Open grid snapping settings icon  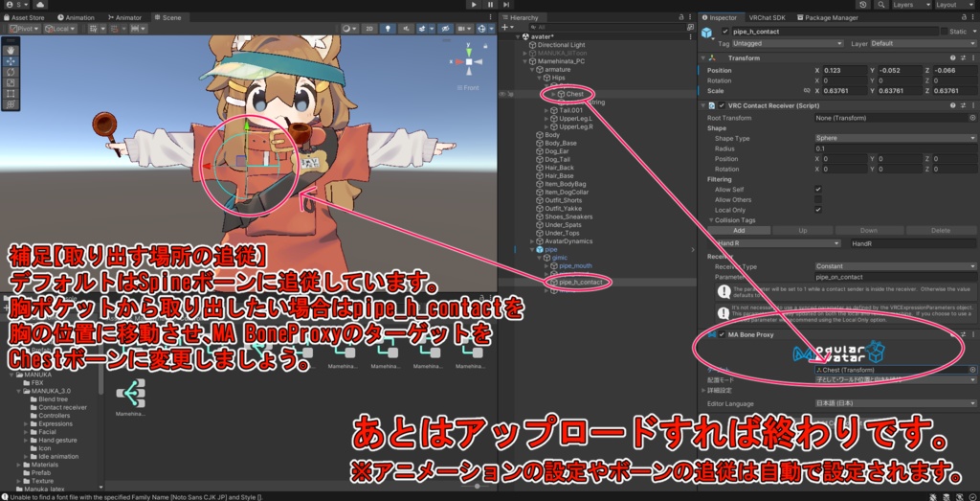point(95,29)
